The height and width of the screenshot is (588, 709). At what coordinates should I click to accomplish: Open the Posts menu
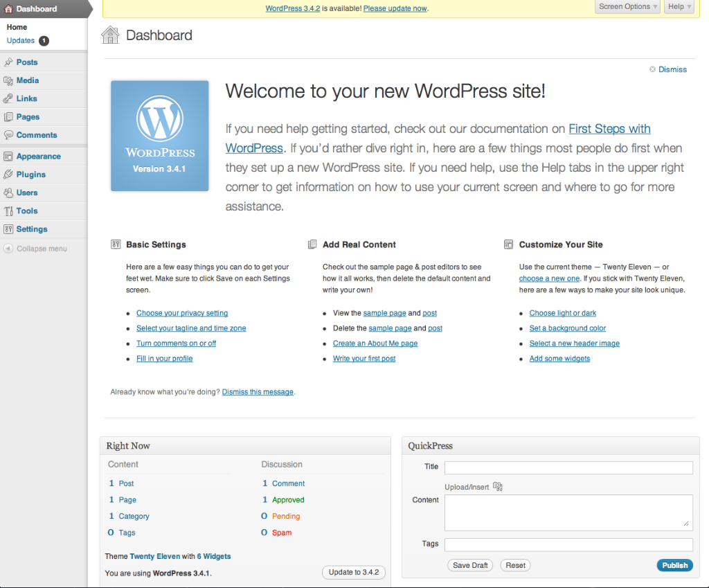pos(27,62)
